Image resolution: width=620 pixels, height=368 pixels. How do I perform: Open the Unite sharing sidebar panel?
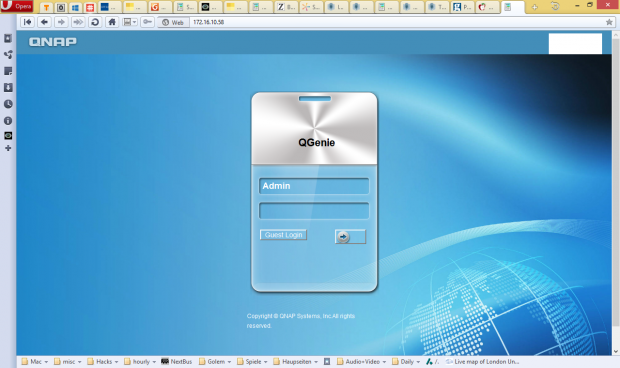pos(8,55)
